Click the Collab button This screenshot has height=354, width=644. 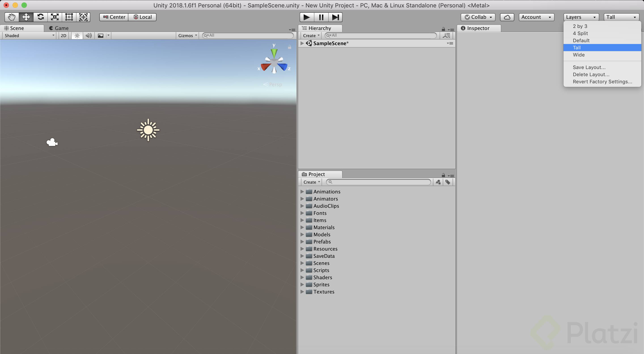(x=478, y=17)
